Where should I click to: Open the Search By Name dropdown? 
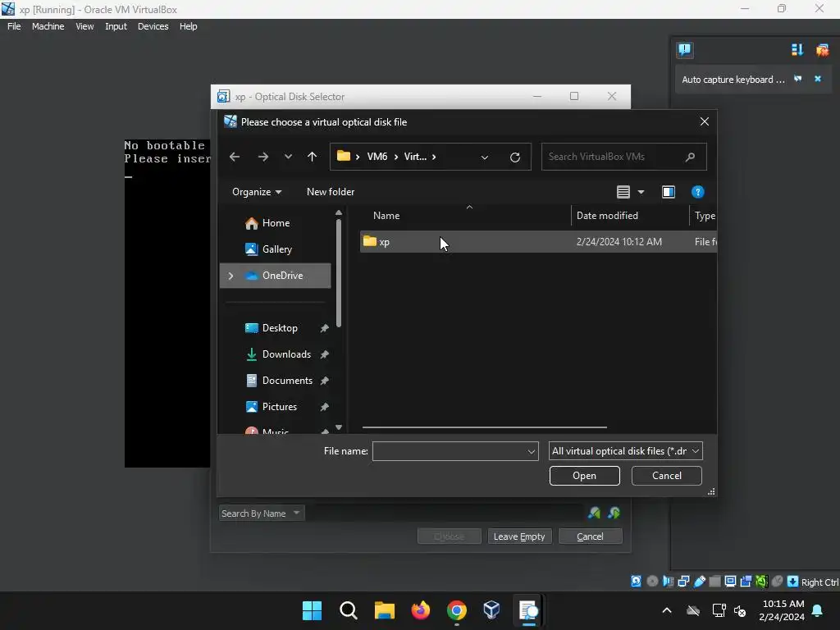pyautogui.click(x=262, y=514)
